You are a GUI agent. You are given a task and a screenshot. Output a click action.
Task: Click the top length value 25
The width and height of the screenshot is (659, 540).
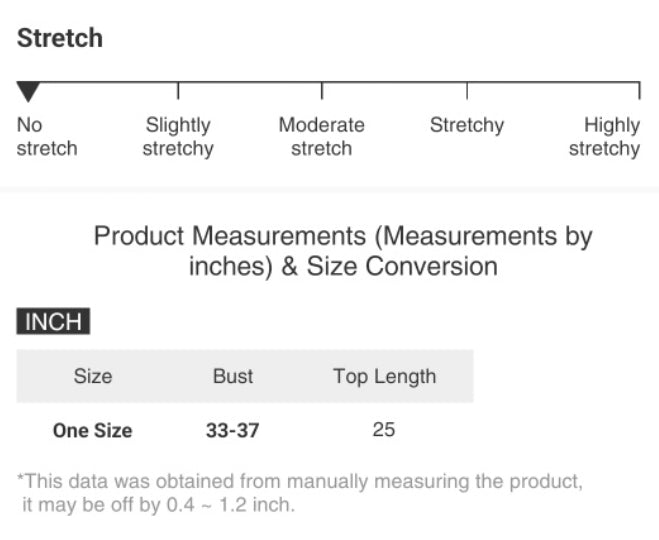(x=384, y=430)
